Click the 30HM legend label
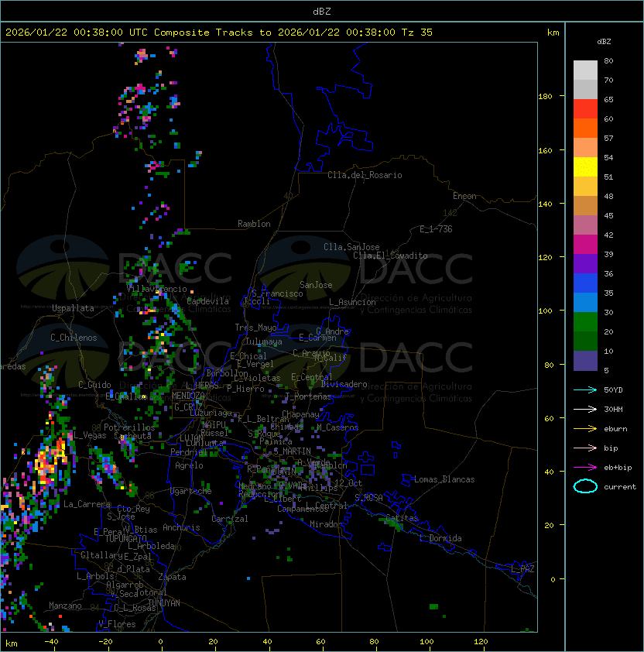Viewport: 644px width, 652px height. (x=613, y=409)
